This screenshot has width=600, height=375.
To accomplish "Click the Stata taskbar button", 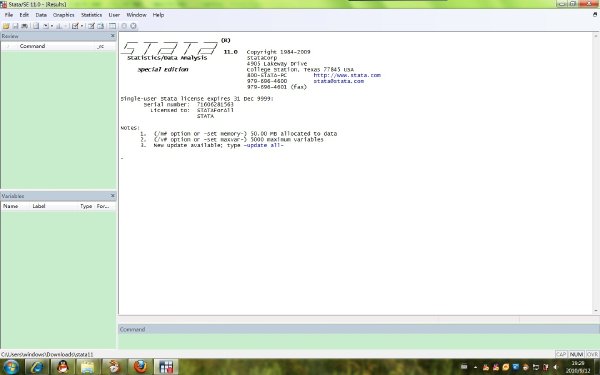I will 166,367.
